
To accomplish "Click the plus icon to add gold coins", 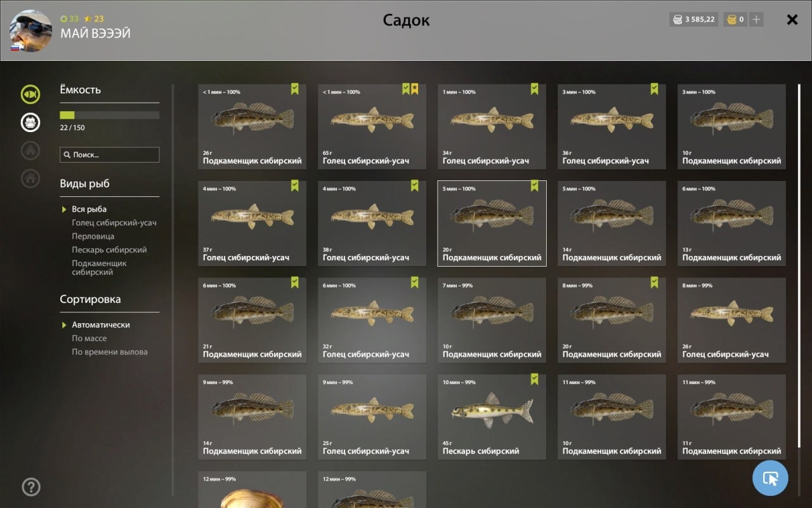I will point(756,20).
